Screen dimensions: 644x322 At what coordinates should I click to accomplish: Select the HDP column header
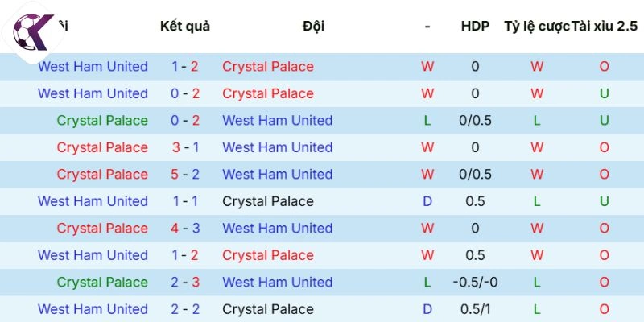tap(475, 26)
